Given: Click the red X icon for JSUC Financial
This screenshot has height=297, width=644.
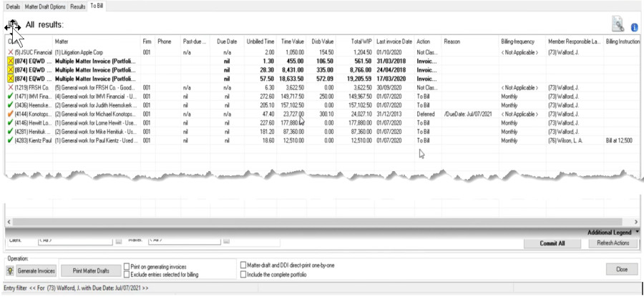Looking at the screenshot, I should click(10, 52).
